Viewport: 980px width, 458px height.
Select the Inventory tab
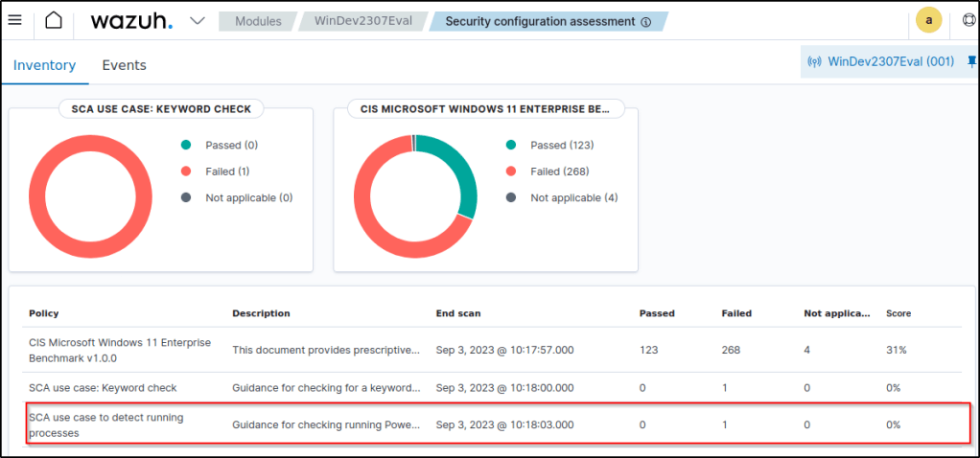pos(44,65)
